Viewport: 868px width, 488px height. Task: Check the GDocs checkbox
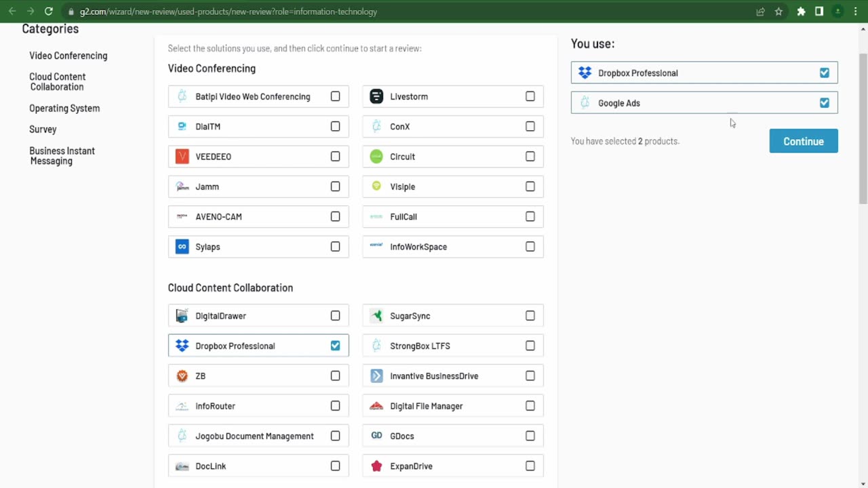(x=530, y=436)
